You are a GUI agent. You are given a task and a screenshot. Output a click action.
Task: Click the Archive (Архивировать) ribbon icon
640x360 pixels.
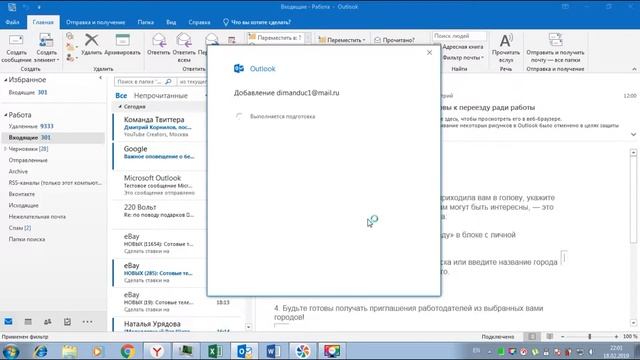click(122, 44)
